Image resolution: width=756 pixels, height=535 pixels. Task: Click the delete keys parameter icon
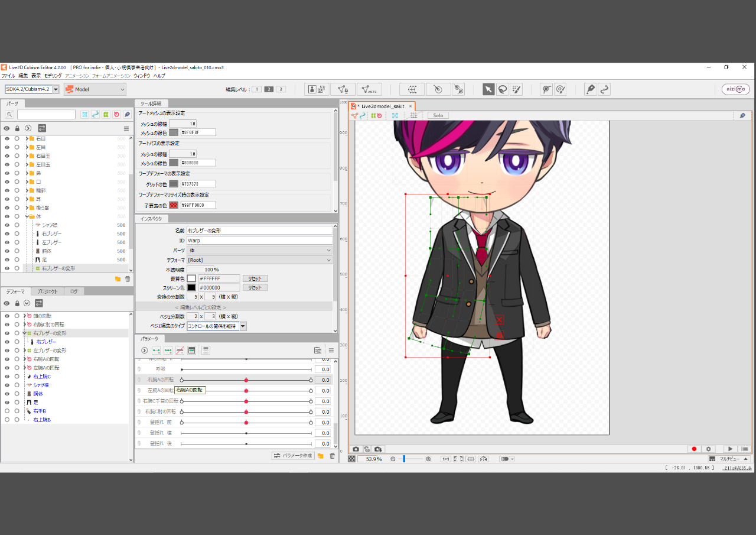click(x=180, y=350)
